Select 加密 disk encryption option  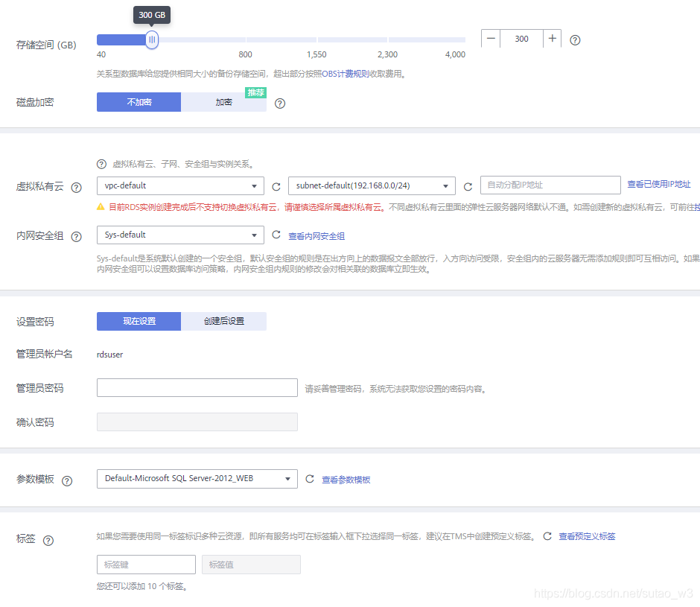(x=223, y=102)
